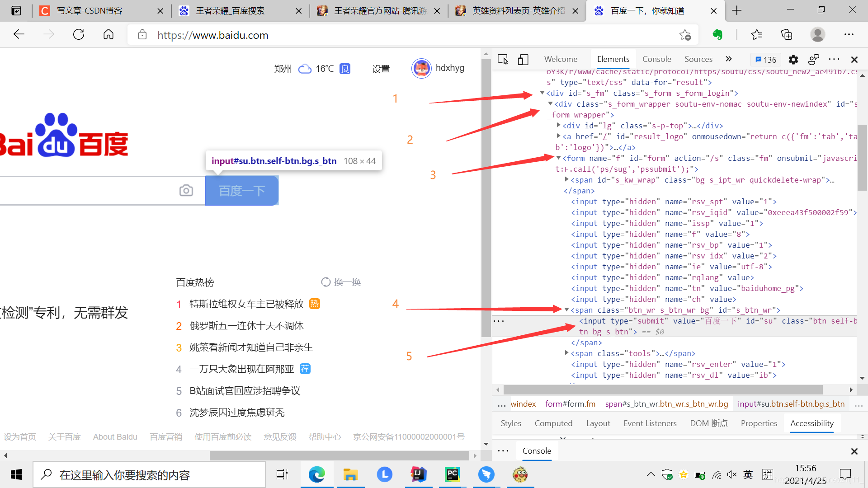Click the page horizontal scrollbar thumb
The width and height of the screenshot is (868, 488).
click(339, 455)
